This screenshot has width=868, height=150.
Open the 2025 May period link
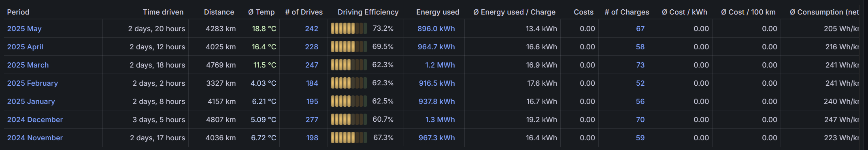click(24, 29)
